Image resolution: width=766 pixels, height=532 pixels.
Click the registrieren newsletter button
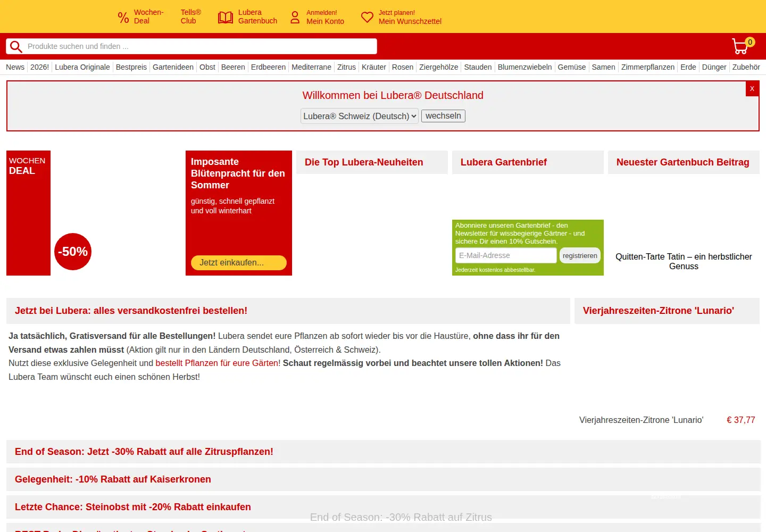(x=580, y=255)
